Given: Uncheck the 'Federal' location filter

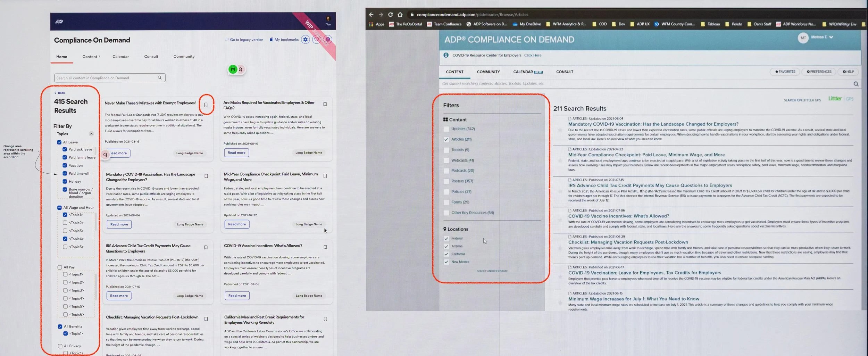Looking at the screenshot, I should [446, 239].
